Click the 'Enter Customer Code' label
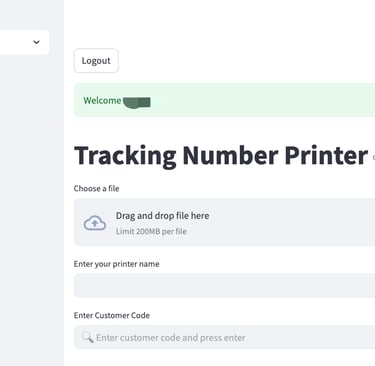This screenshot has width=375, height=366. click(112, 315)
